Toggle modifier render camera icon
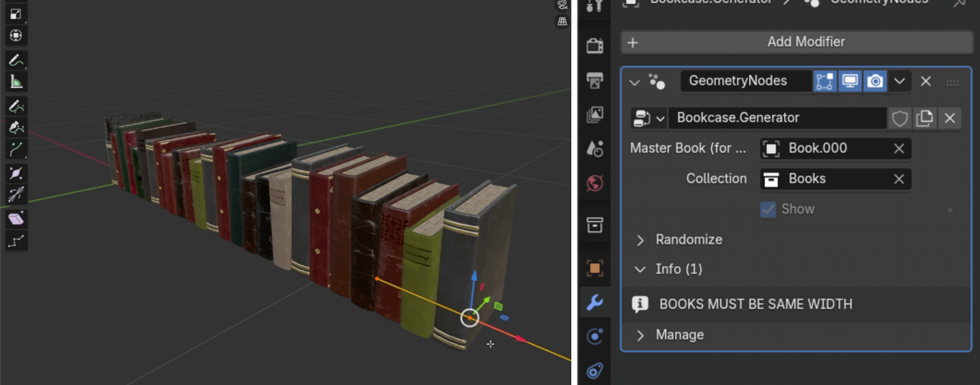 tap(875, 81)
